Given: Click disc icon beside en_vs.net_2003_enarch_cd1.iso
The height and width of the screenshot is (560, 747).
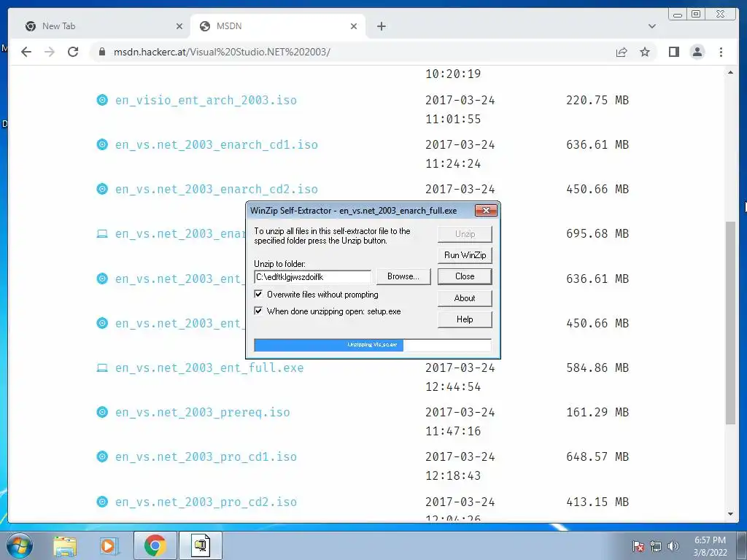Looking at the screenshot, I should (102, 144).
